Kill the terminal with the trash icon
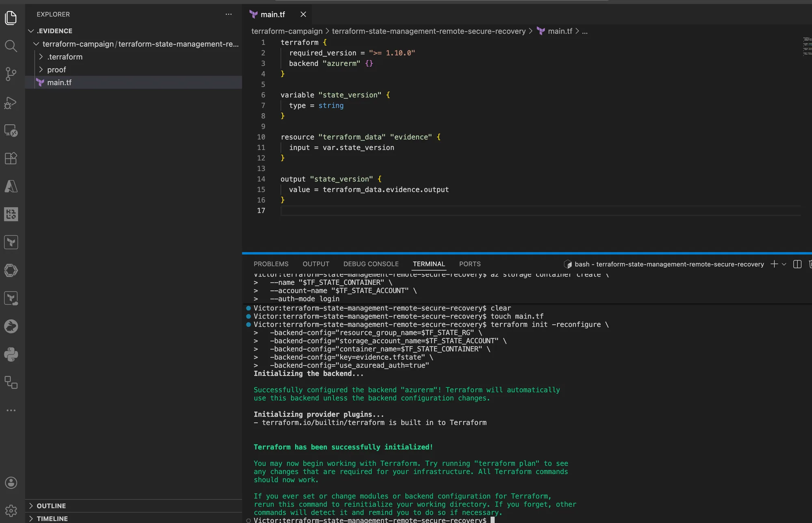 (x=810, y=264)
